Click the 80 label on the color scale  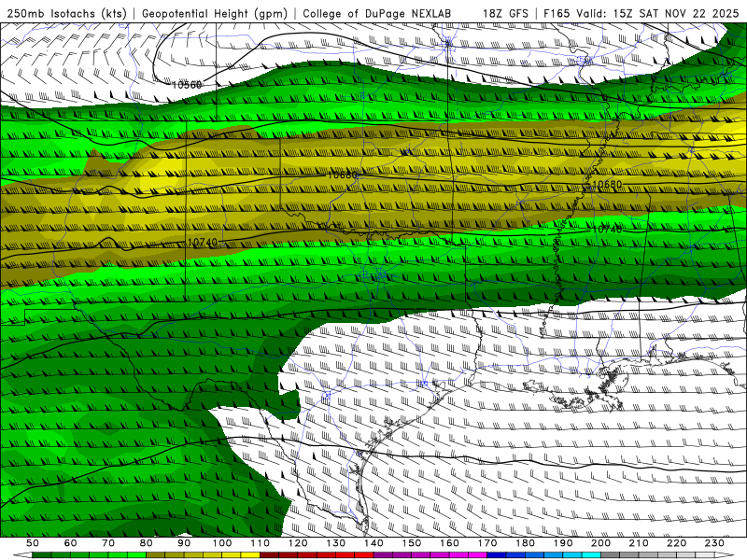(x=147, y=543)
